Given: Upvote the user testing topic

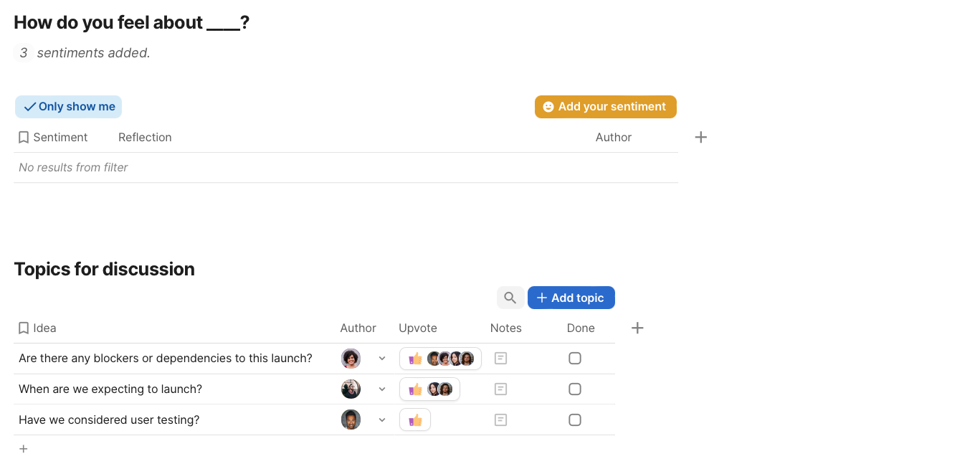Looking at the screenshot, I should click(x=415, y=420).
